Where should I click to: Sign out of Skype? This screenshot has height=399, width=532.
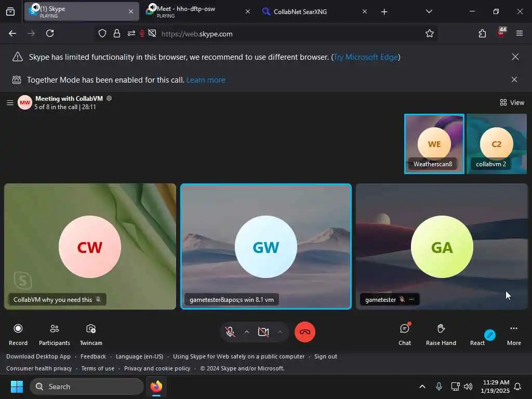[x=325, y=356]
